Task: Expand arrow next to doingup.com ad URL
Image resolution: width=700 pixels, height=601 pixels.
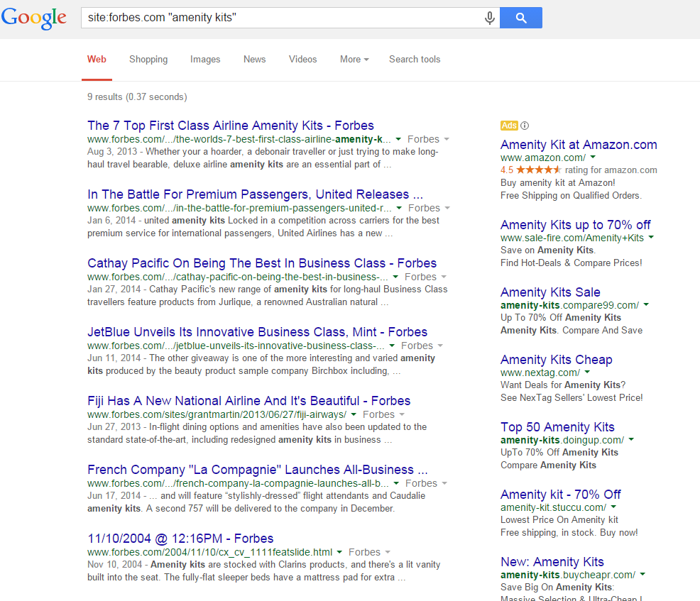Action: [x=631, y=439]
